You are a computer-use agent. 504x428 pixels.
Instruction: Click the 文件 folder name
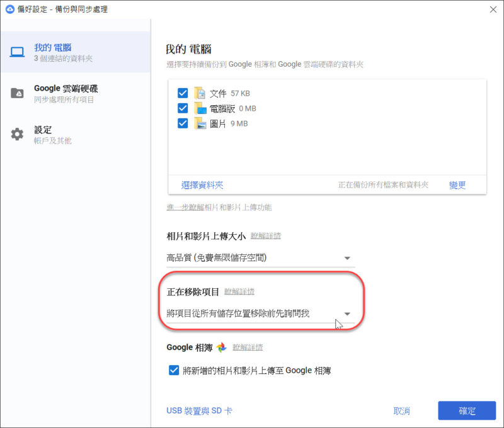click(218, 93)
